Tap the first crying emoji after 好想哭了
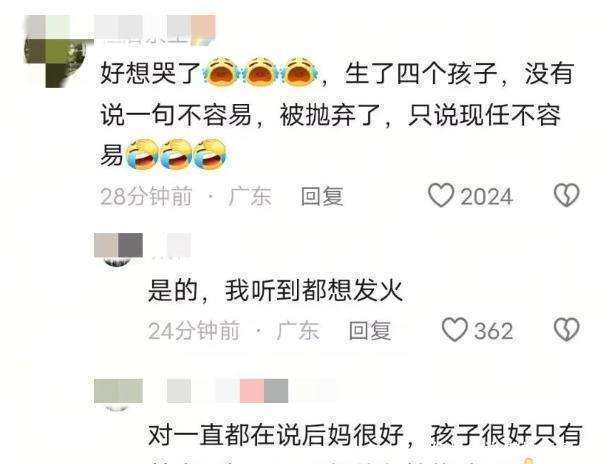The height and width of the screenshot is (464, 616). pos(221,72)
